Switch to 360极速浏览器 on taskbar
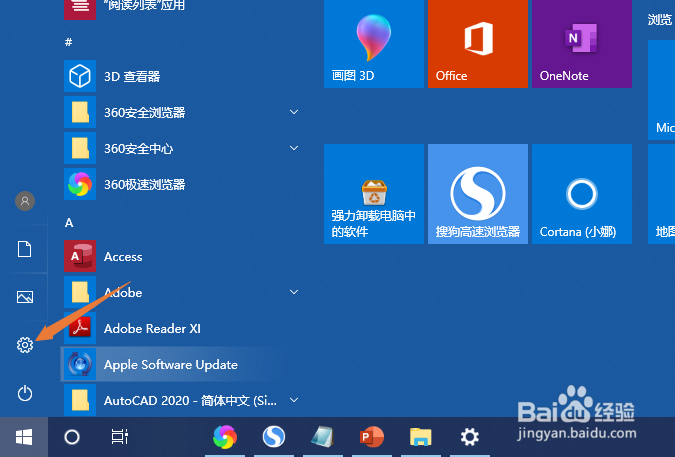Viewport: 675px width, 457px height. pyautogui.click(x=225, y=437)
